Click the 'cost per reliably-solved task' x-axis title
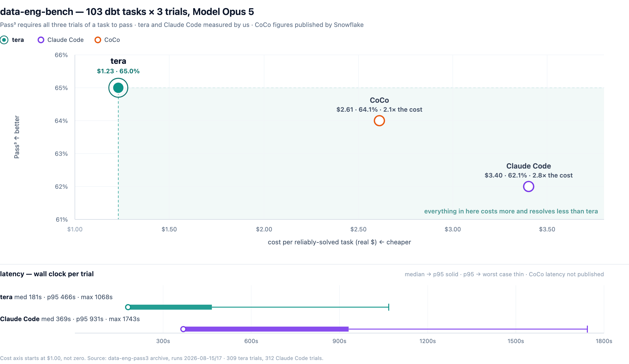 tap(339, 242)
